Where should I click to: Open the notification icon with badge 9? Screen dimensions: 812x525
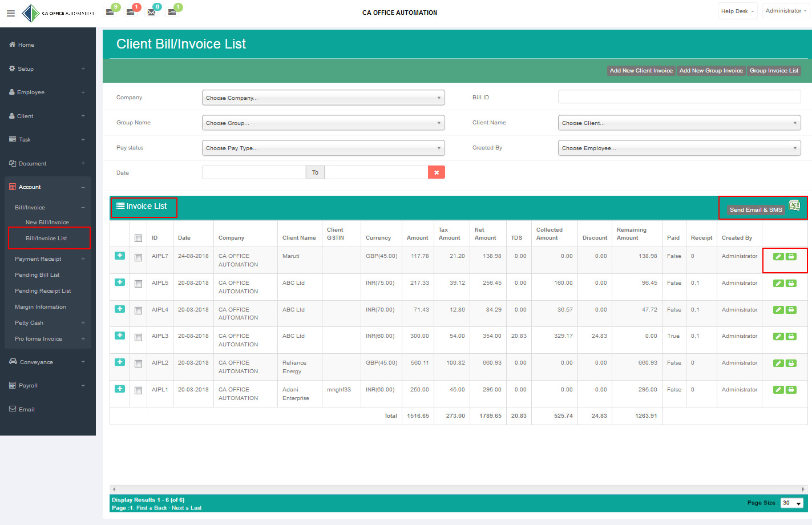pyautogui.click(x=111, y=11)
